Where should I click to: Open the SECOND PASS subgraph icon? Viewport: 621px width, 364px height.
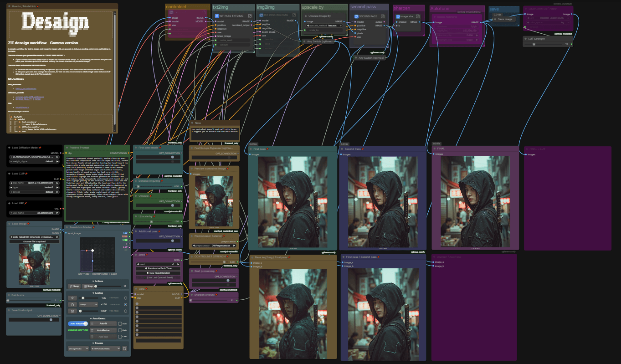383,16
